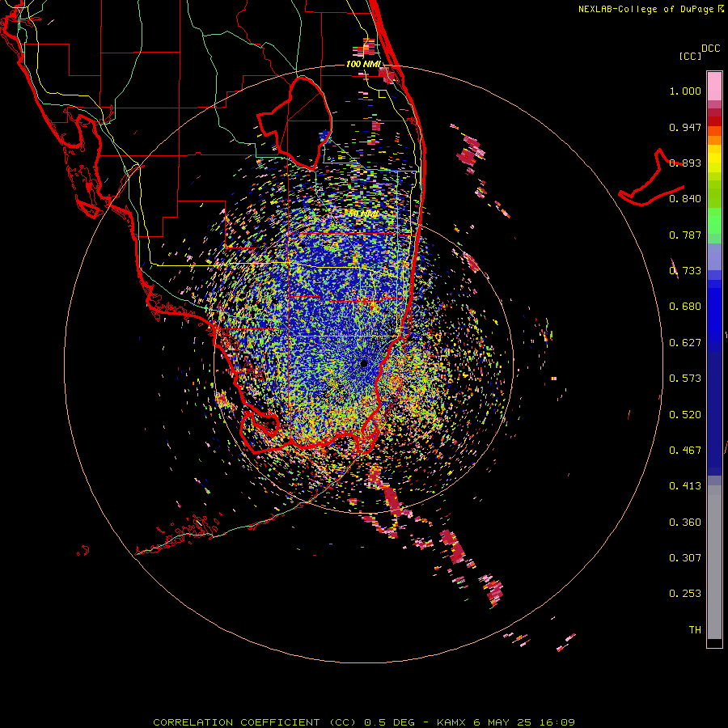Select the 0.680 scale value
Image resolution: width=728 pixels, height=728 pixels.
point(685,307)
